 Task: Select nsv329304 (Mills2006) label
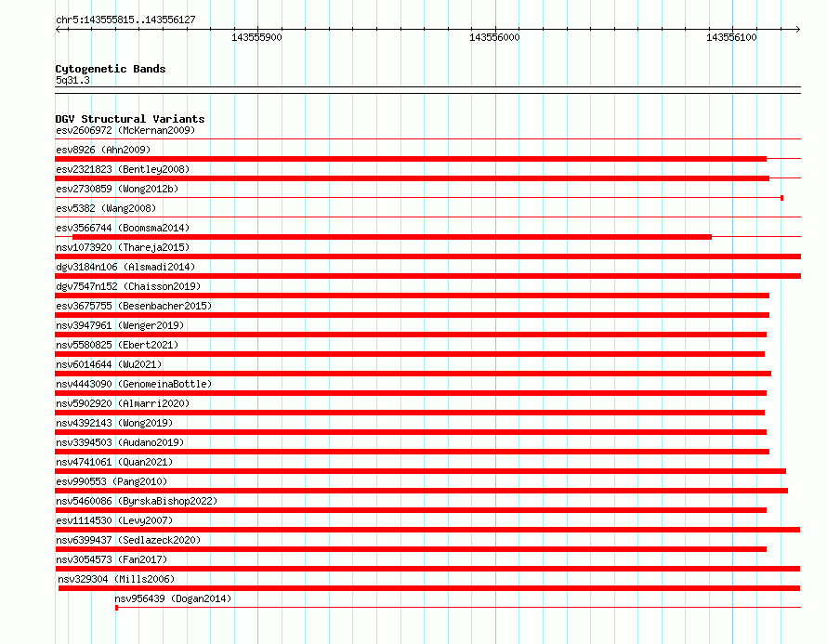116,579
